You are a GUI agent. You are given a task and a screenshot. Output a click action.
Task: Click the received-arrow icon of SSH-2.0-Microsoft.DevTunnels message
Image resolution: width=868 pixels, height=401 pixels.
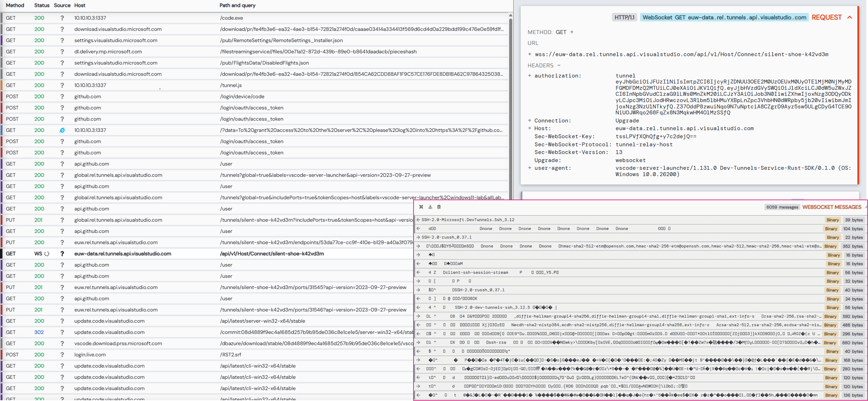click(418, 220)
